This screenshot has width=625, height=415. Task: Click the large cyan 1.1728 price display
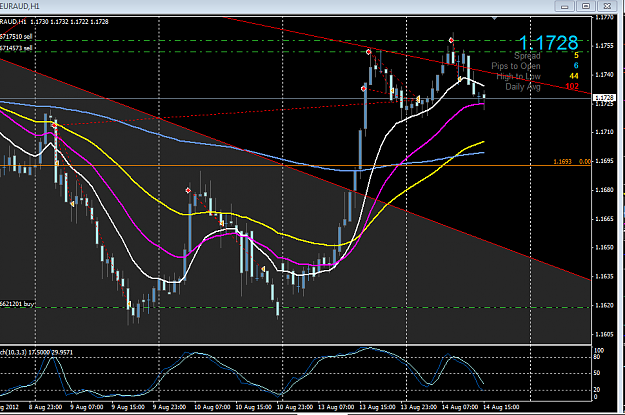click(x=548, y=43)
